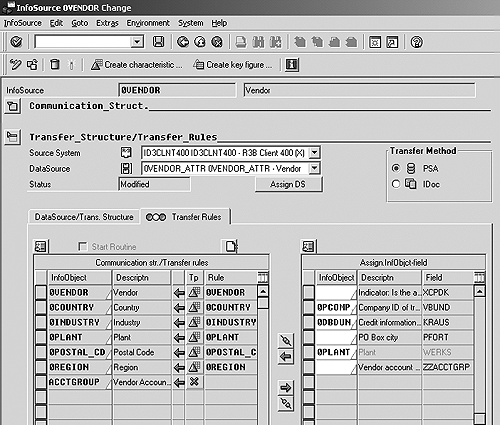The image size is (500, 425).
Task: Click the Generate shortcut icon
Action: 392,42
